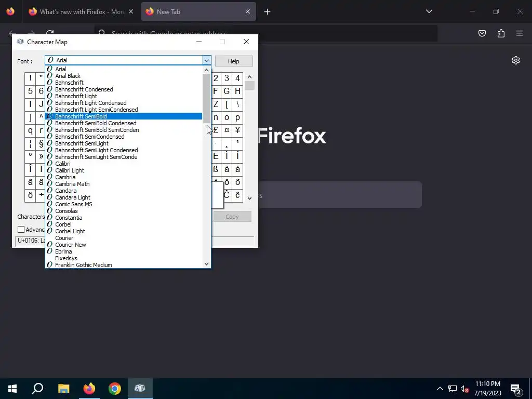Image resolution: width=532 pixels, height=399 pixels.
Task: Click the New Tab personalize gear icon
Action: point(516,60)
